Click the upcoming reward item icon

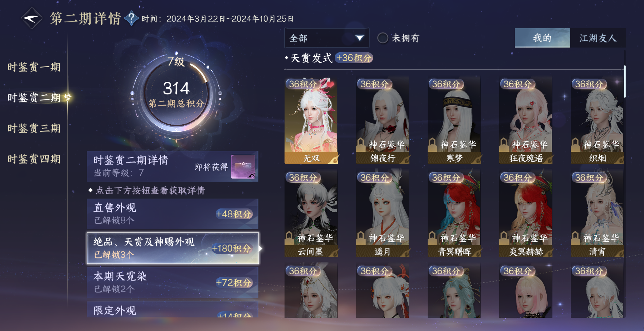coord(243,166)
